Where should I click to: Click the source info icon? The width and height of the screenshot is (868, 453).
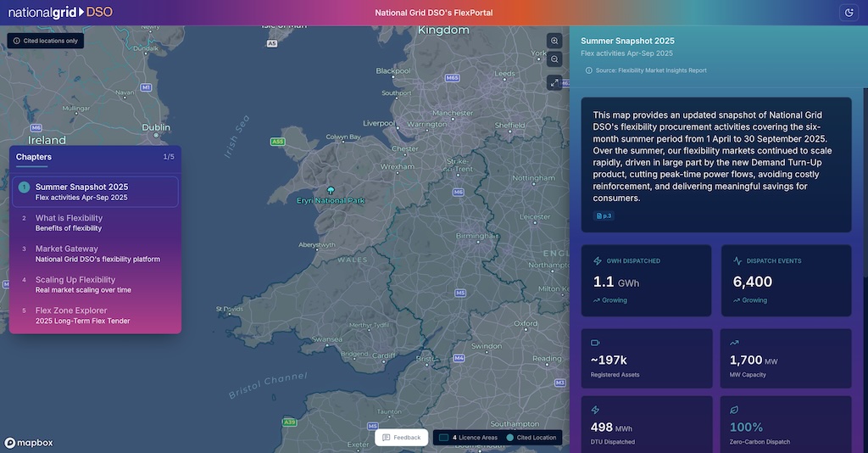[x=589, y=70]
